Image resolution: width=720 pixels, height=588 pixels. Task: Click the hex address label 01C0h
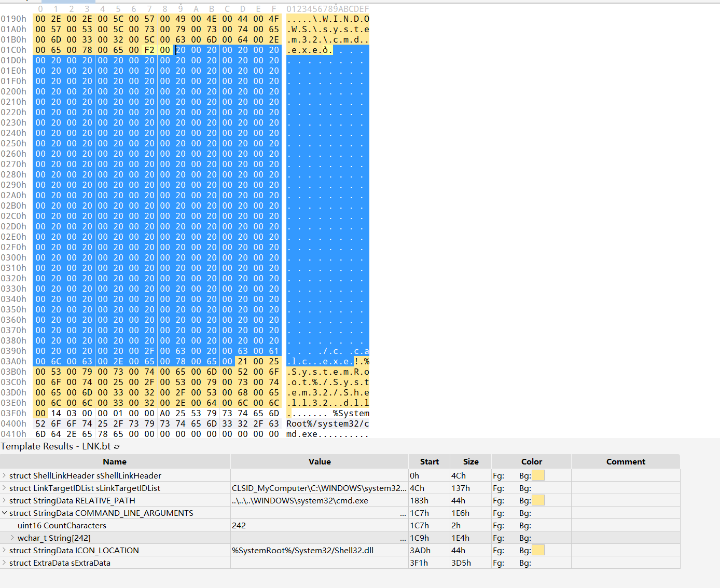pyautogui.click(x=13, y=50)
